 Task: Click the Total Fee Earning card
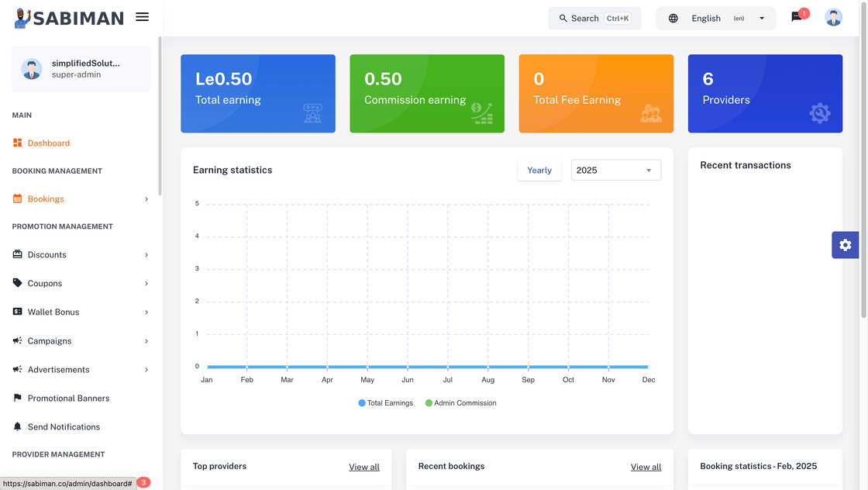click(596, 94)
